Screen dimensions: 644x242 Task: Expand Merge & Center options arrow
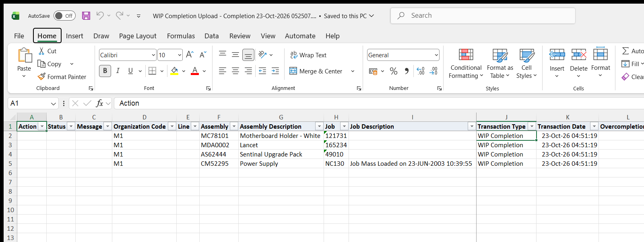click(353, 71)
